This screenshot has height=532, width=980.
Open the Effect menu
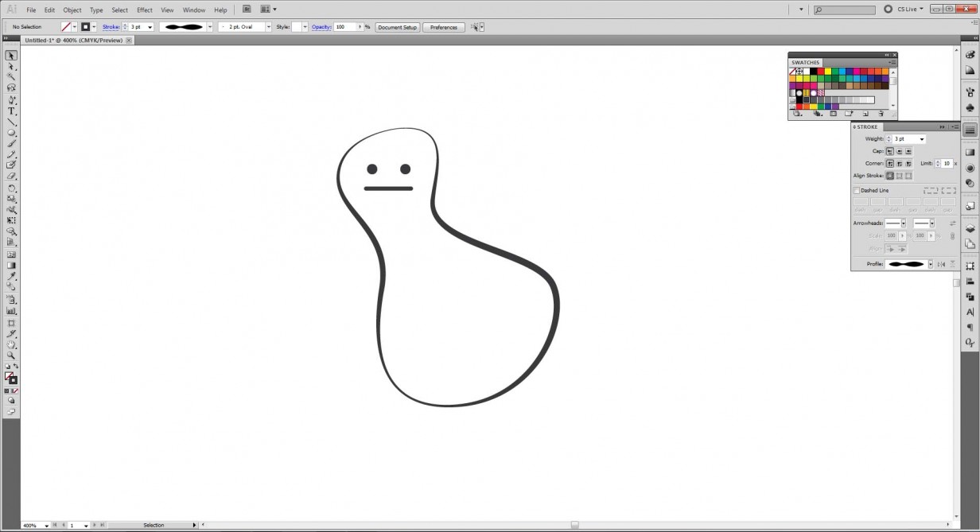(x=144, y=10)
